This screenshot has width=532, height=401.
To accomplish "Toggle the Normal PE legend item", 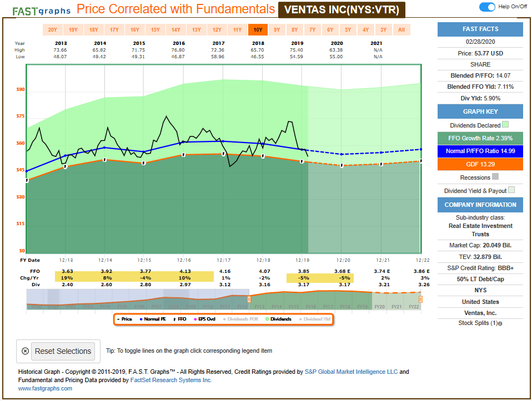I will (x=153, y=319).
